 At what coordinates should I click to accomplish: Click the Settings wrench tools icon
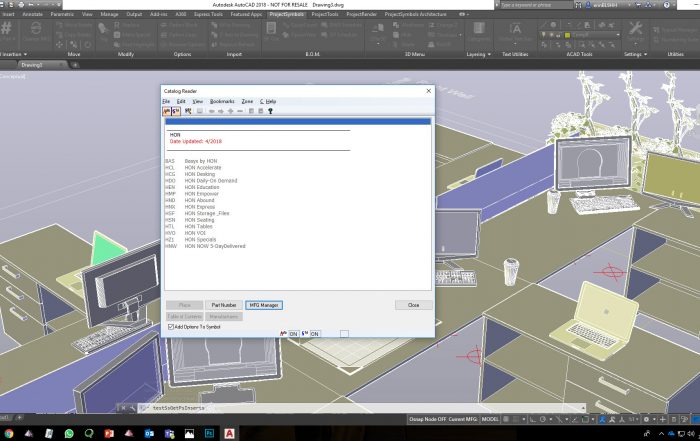(635, 29)
